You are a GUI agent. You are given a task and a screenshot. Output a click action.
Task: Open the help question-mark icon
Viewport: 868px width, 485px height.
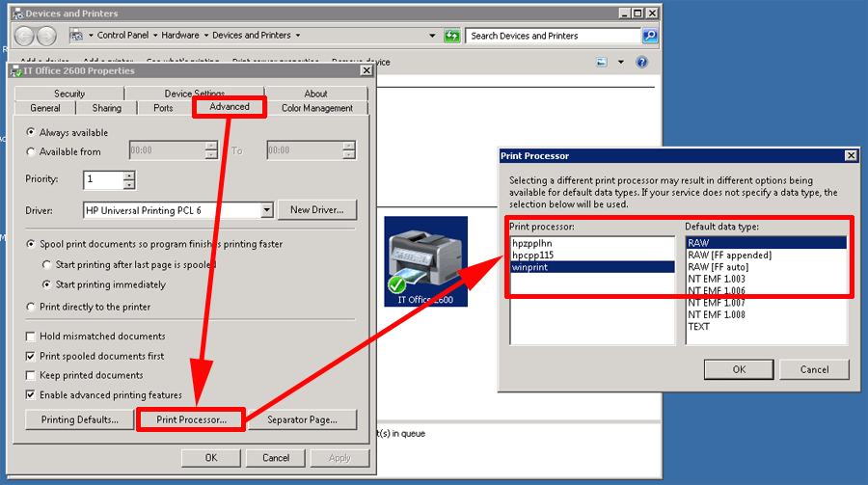coord(641,62)
